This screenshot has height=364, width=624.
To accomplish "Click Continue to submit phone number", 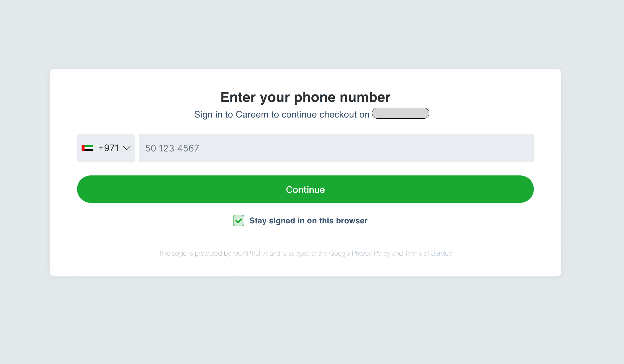I will click(305, 189).
